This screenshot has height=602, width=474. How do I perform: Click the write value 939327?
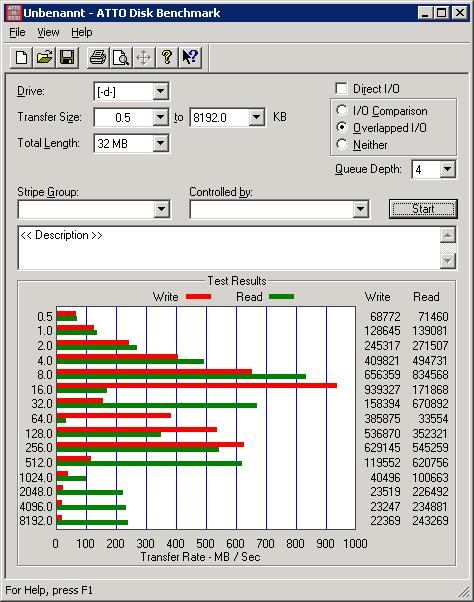[x=382, y=389]
